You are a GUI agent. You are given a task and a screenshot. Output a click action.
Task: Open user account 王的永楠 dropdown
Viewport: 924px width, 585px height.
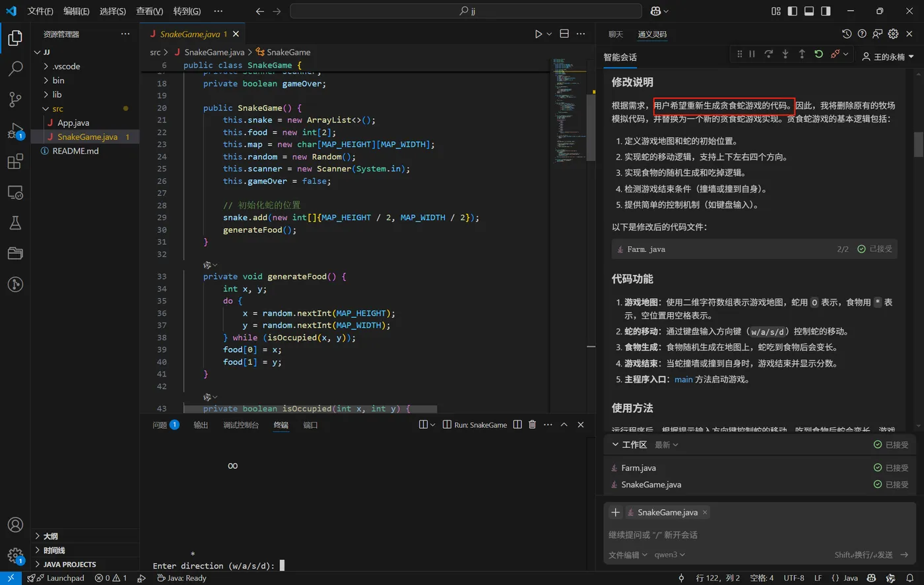[x=888, y=57]
